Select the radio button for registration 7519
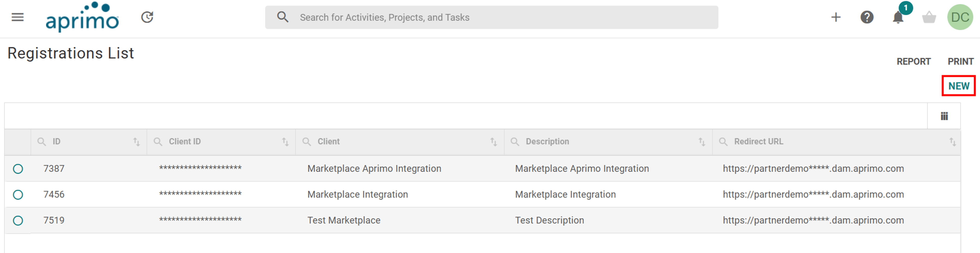Screen dimensions: 980x253 coord(18,221)
